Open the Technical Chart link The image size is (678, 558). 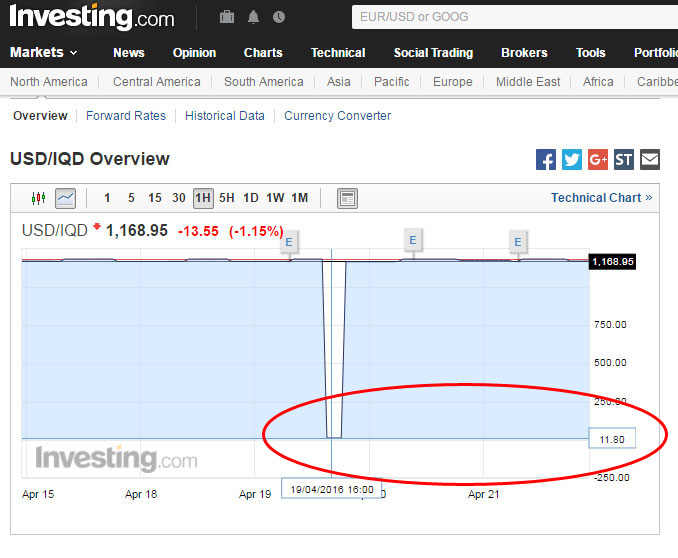(x=601, y=198)
